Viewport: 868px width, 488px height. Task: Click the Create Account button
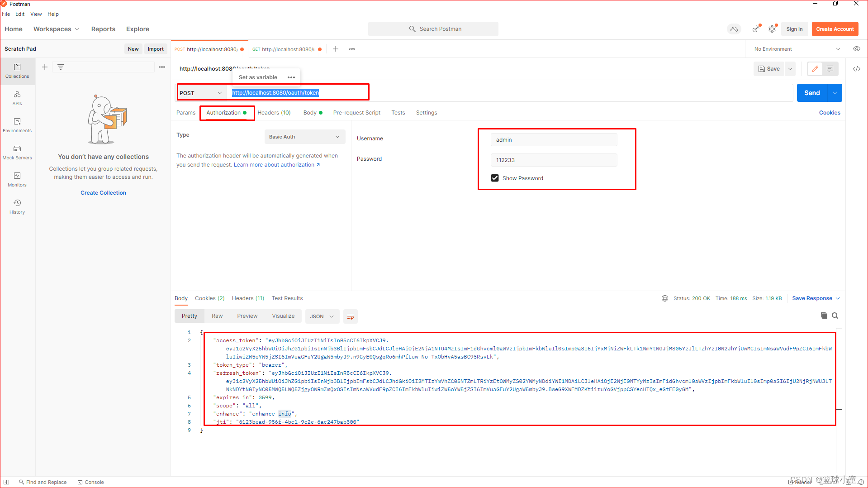pyautogui.click(x=835, y=29)
